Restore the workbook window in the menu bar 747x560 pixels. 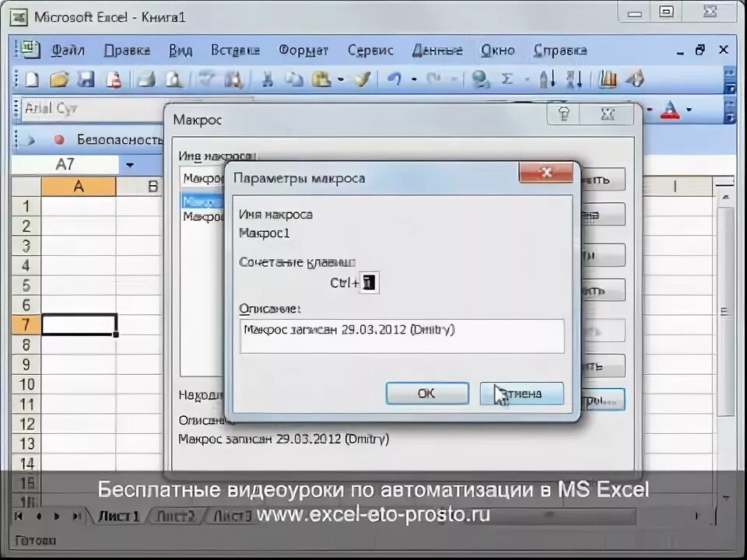[700, 50]
